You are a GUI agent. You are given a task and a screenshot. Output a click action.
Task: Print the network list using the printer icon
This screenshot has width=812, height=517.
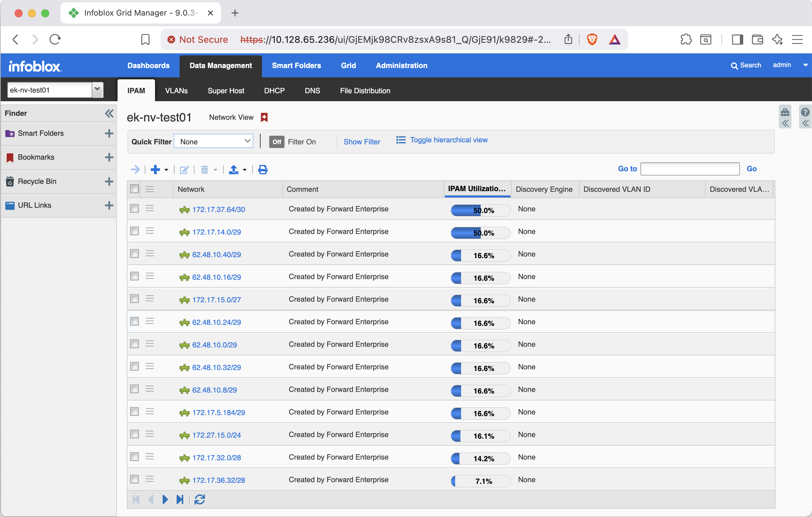click(263, 170)
